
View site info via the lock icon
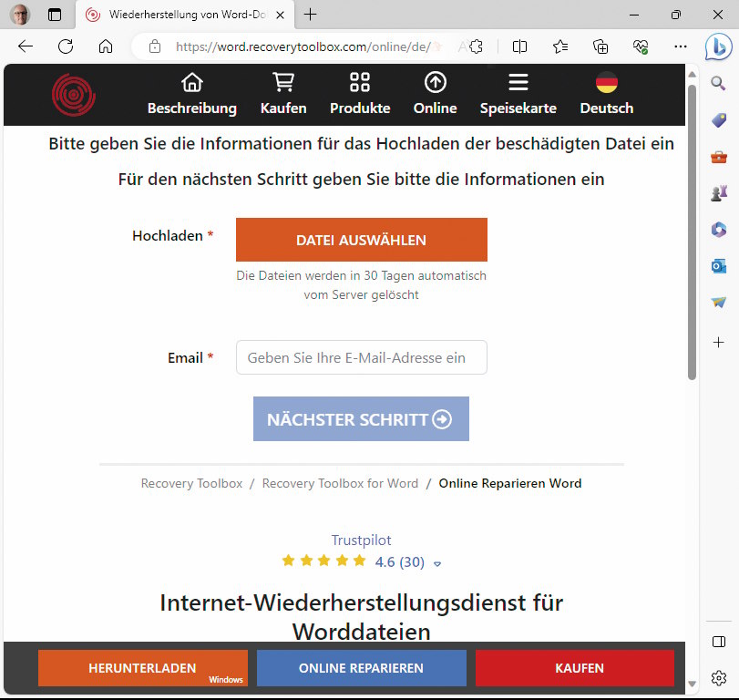click(155, 46)
